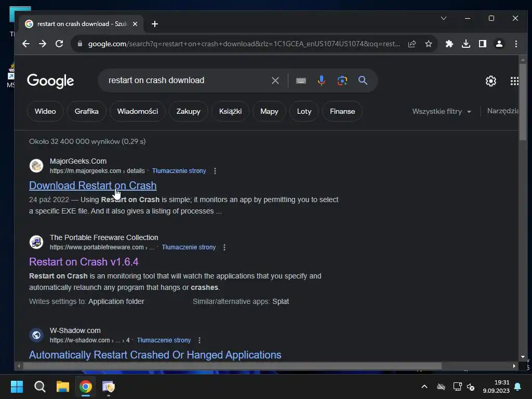The height and width of the screenshot is (399, 532).
Task: Filter results by Grafika
Action: tap(87, 111)
